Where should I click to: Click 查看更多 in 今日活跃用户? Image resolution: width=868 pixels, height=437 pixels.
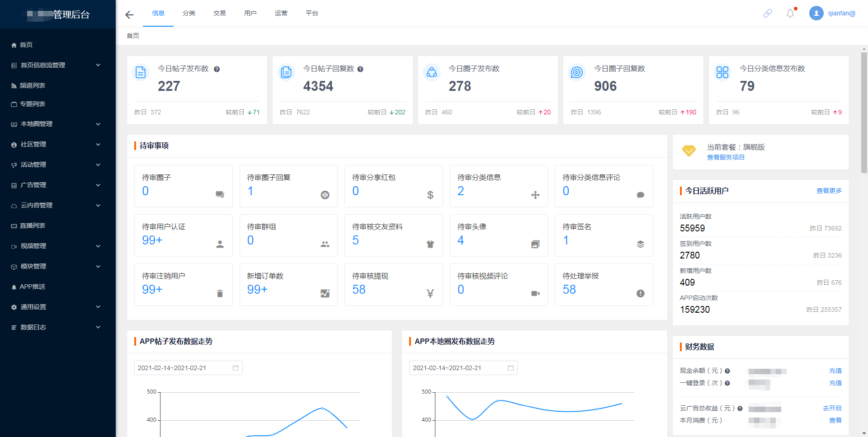coord(829,191)
